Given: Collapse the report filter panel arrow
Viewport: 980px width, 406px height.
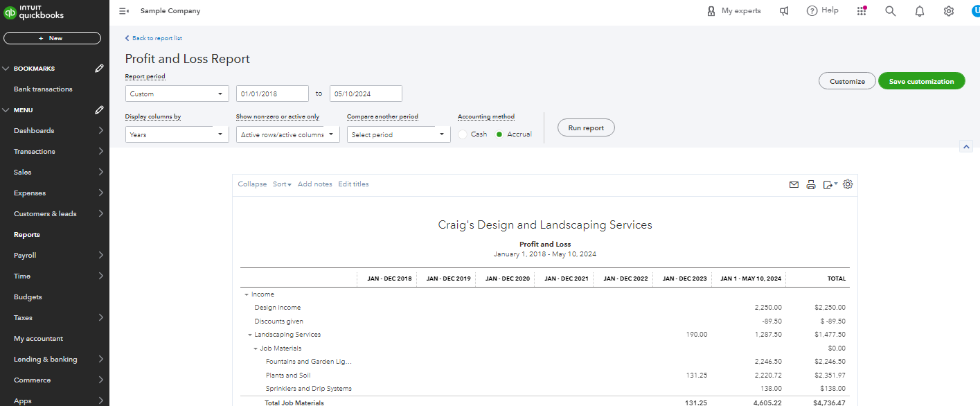Looking at the screenshot, I should pos(967,146).
